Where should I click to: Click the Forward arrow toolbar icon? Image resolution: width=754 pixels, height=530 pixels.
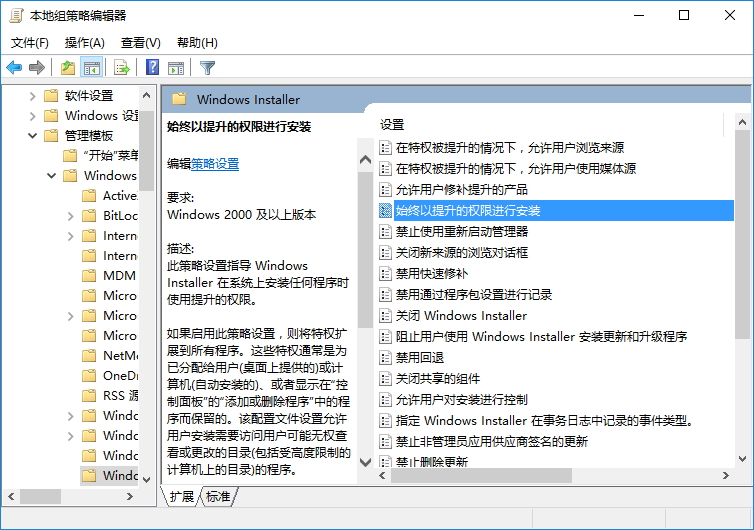(x=37, y=67)
